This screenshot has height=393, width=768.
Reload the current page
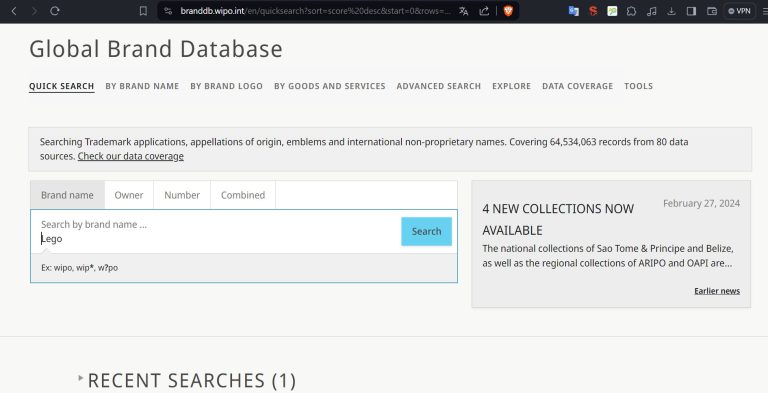pyautogui.click(x=54, y=11)
